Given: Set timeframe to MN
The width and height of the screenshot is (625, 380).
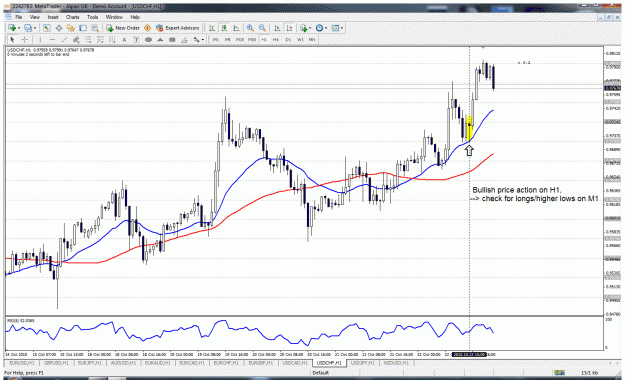Looking at the screenshot, I should pyautogui.click(x=312, y=39).
